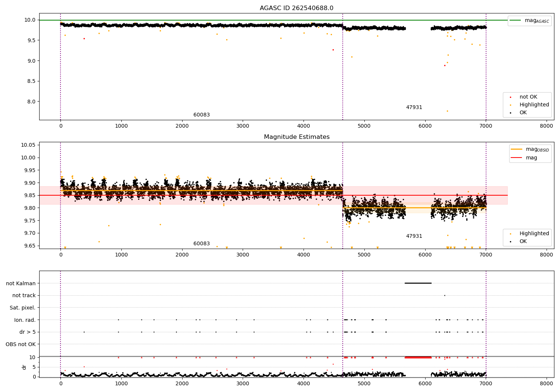Click the 'not Kalman' row label

pyautogui.click(x=21, y=283)
